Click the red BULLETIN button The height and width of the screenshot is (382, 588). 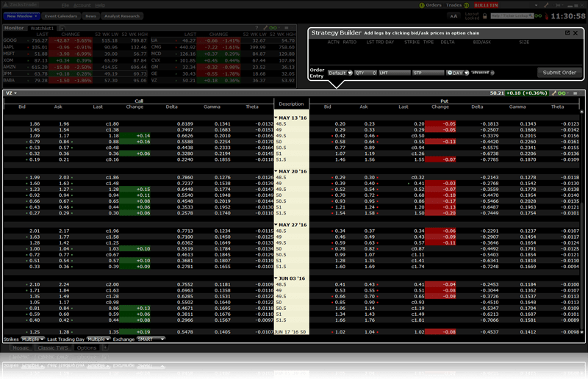(x=486, y=5)
